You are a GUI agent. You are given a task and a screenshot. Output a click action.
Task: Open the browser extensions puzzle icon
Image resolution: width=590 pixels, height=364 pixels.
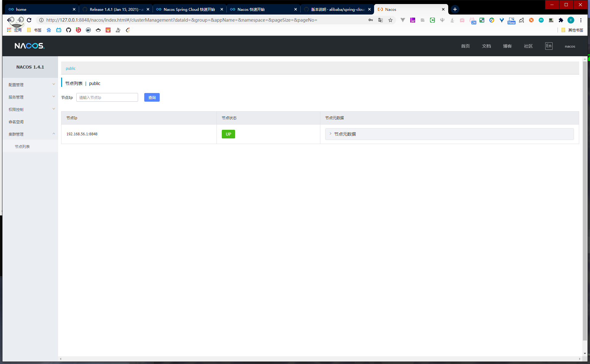click(561, 20)
